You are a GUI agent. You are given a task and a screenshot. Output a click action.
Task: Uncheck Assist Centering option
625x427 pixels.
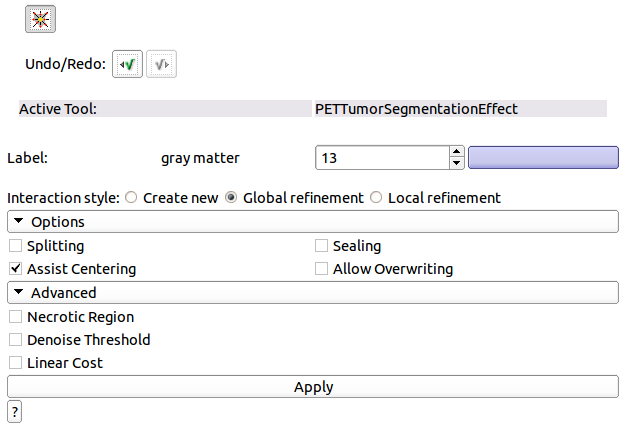[15, 269]
